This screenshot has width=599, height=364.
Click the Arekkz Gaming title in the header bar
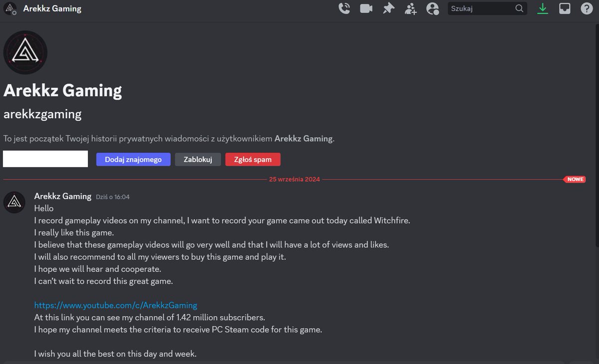point(52,8)
